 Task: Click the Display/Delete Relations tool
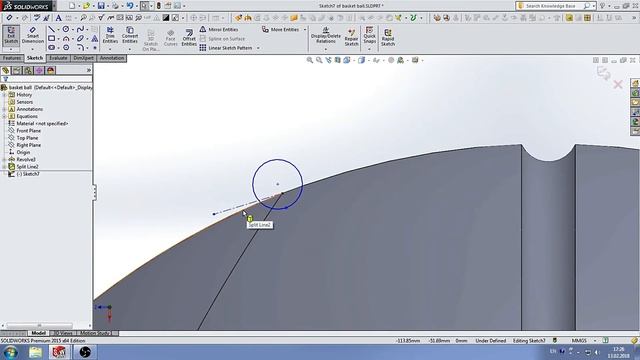(326, 35)
